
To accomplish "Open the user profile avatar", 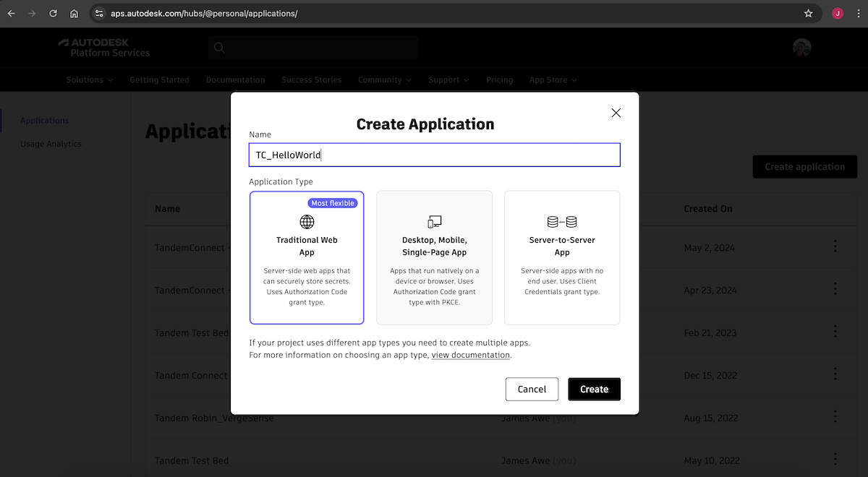I will pos(801,48).
